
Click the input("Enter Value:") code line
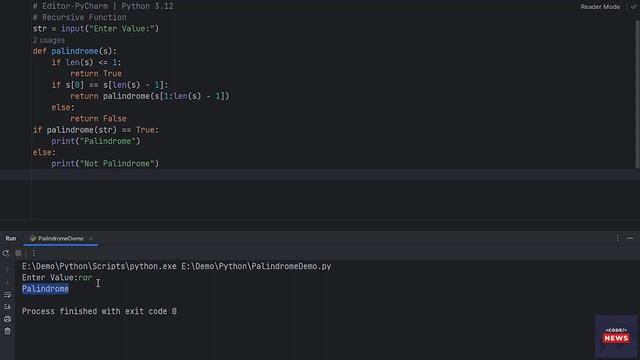coord(96,29)
